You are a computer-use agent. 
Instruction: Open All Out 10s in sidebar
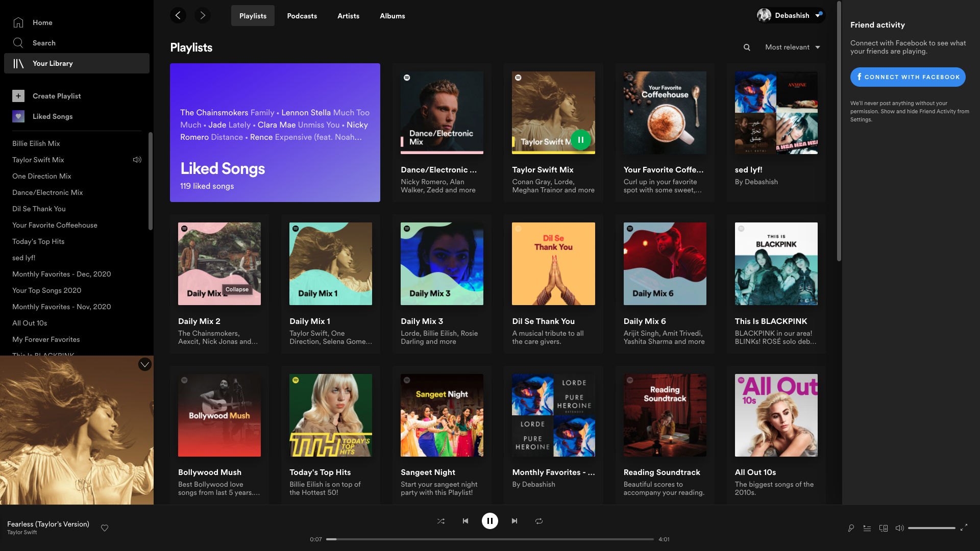tap(30, 323)
